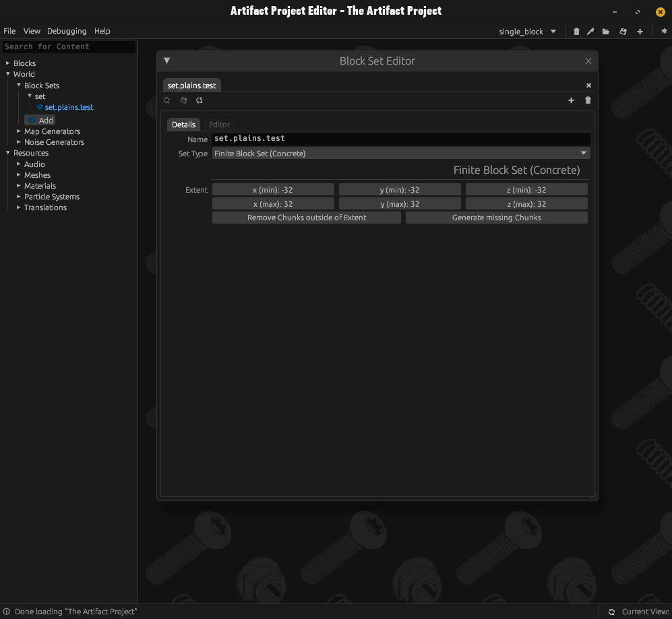672x619 pixels.
Task: Click the x (min) extent value slider
Action: click(x=273, y=190)
